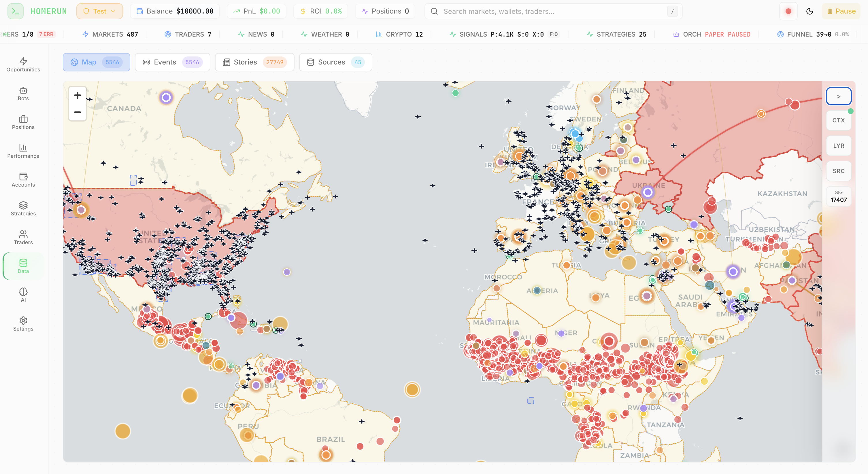Screen dimensions: 868x474
Task: Click the ROI 0.0% indicator
Action: (320, 11)
